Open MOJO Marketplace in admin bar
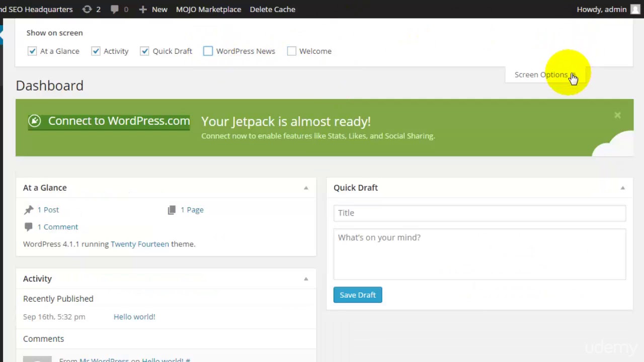 (x=208, y=9)
